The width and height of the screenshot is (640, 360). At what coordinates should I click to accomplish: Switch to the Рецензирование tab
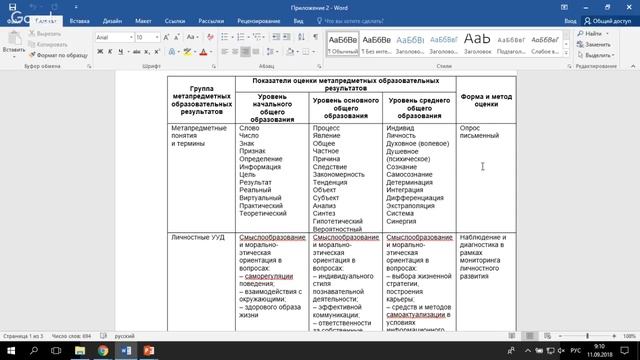(258, 21)
